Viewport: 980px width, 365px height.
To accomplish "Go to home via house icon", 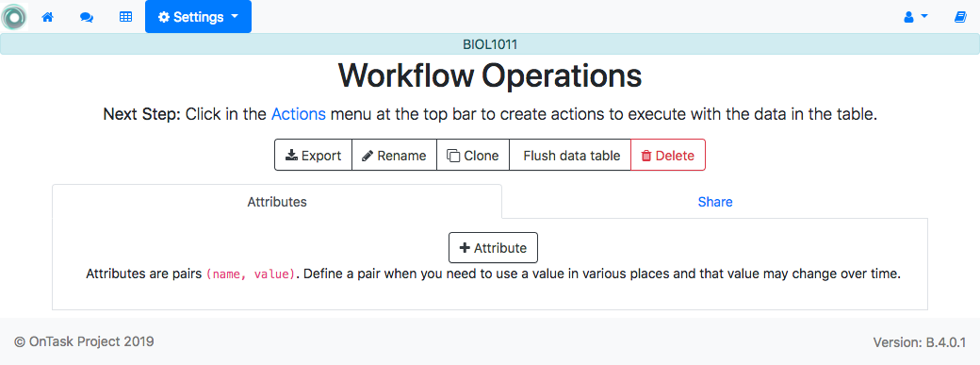I will coord(47,17).
